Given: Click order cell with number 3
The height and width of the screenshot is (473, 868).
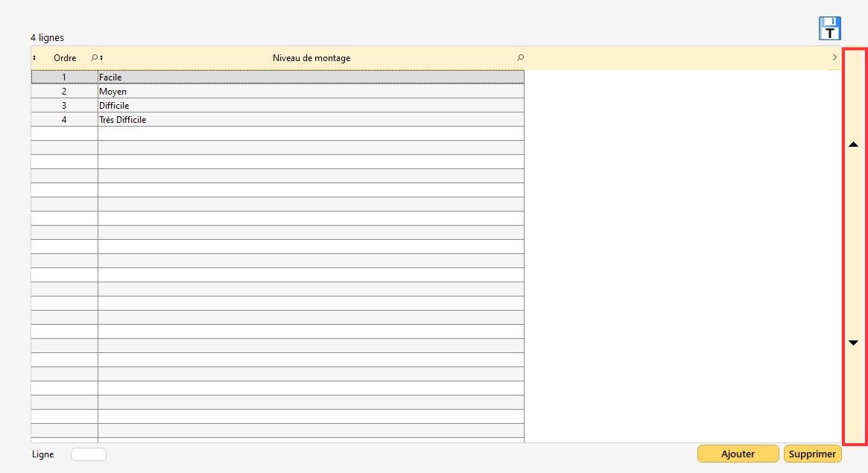Looking at the screenshot, I should 64,106.
